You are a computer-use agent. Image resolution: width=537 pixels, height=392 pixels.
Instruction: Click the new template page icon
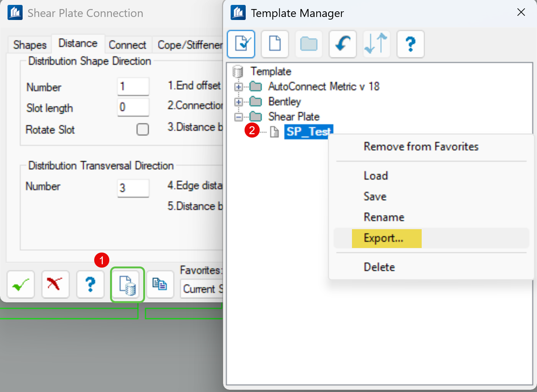(275, 44)
